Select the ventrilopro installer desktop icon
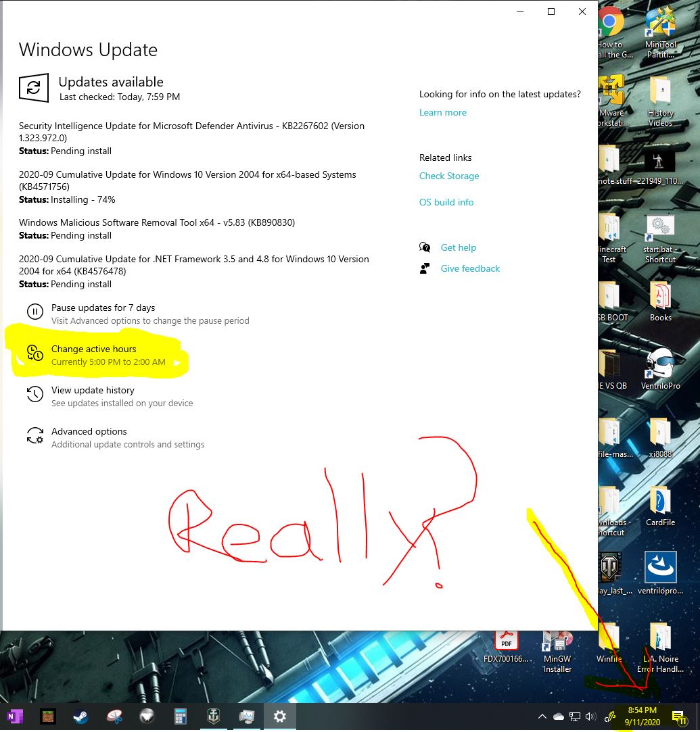The image size is (700, 732). click(660, 573)
